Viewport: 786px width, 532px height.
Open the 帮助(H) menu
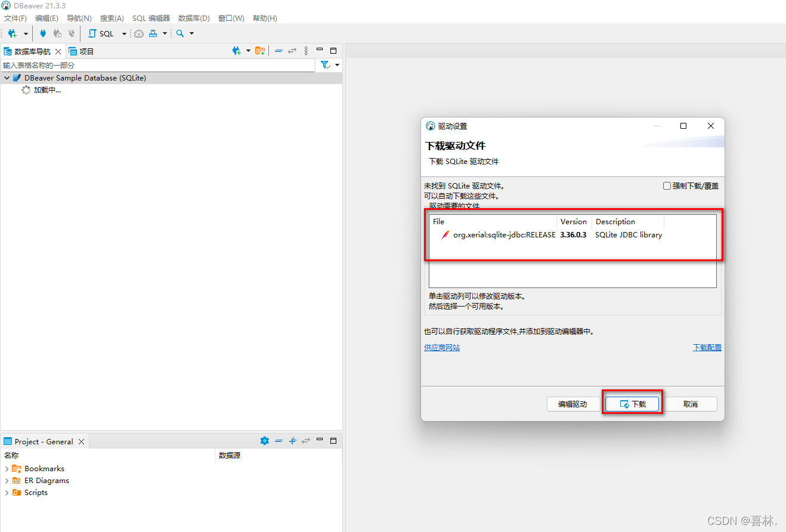tap(265, 18)
